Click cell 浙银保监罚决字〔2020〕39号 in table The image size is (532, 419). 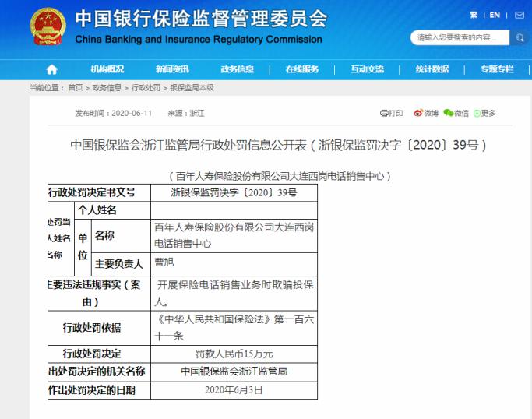[234, 192]
